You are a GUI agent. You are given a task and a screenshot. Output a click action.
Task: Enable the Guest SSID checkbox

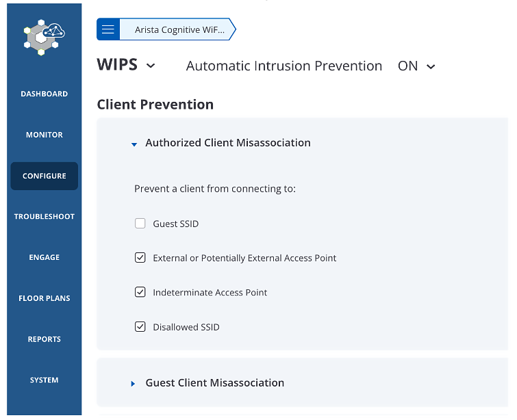[140, 224]
